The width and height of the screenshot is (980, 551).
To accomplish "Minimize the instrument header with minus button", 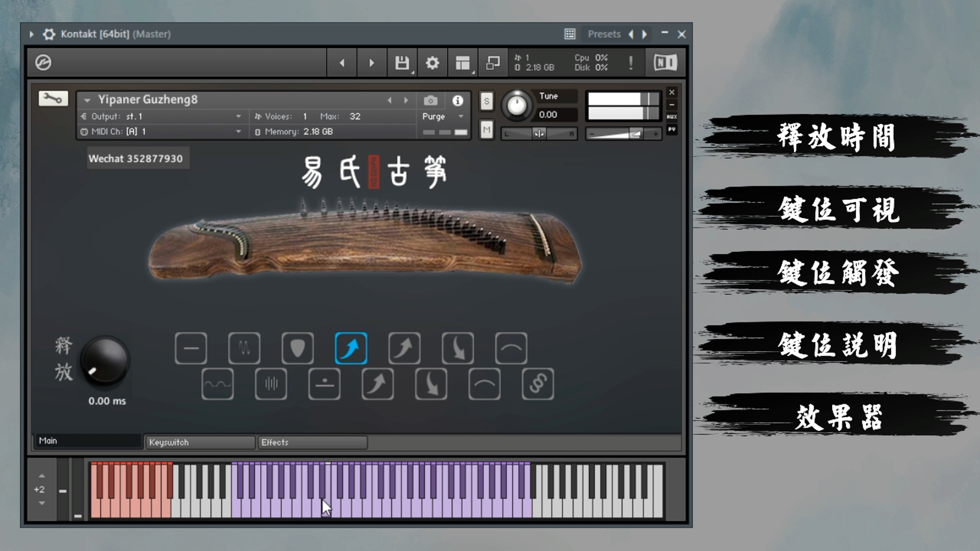I will [671, 105].
